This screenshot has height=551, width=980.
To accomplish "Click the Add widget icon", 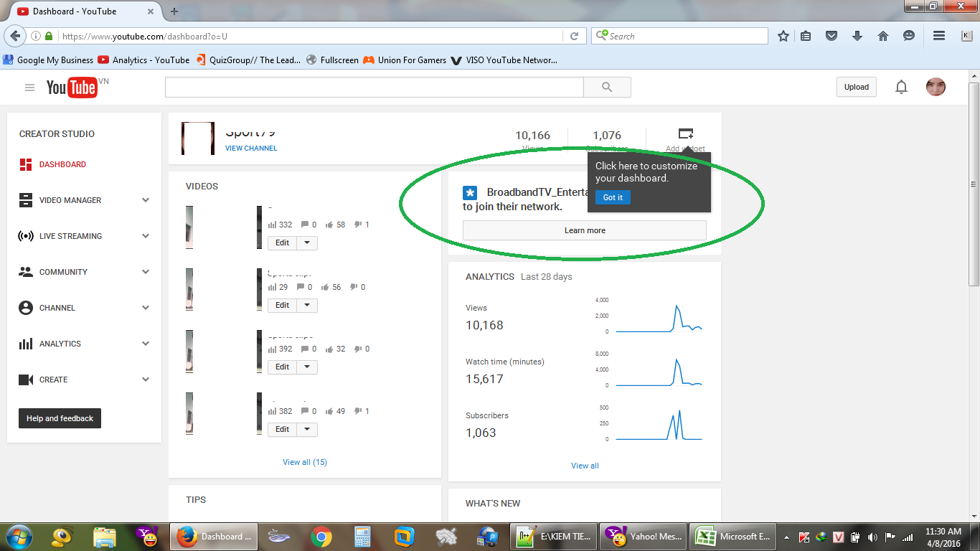I will (x=685, y=134).
